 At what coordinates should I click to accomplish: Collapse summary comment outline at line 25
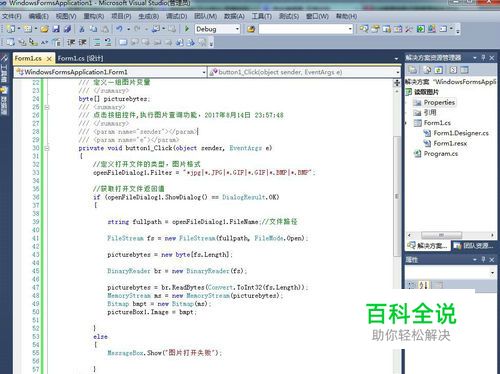pos(47,107)
